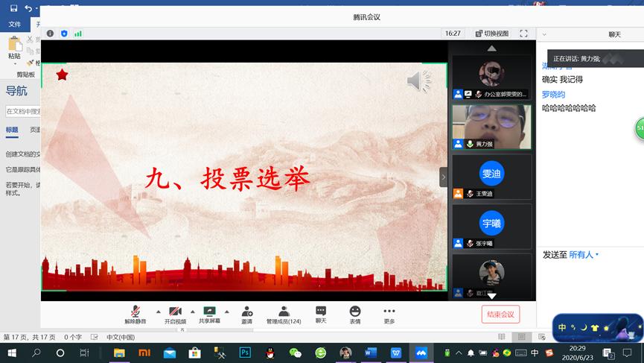Expand audio options arrow beside 解除静音
Screen dimensions: 644x363
(x=158, y=312)
